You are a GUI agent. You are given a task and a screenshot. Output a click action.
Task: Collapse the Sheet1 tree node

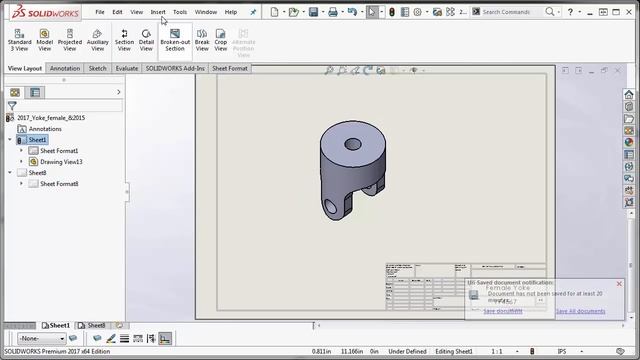(x=10, y=140)
